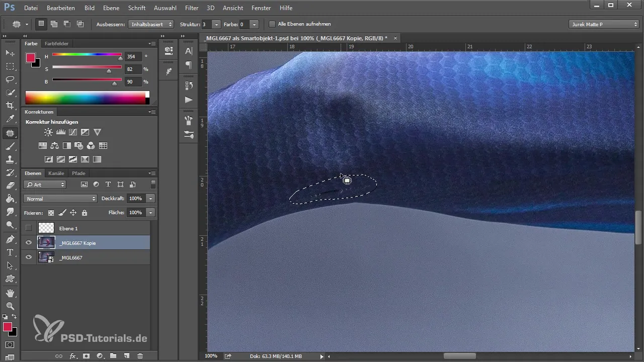Select the Zoom tool
This screenshot has height=362, width=644.
point(10,306)
